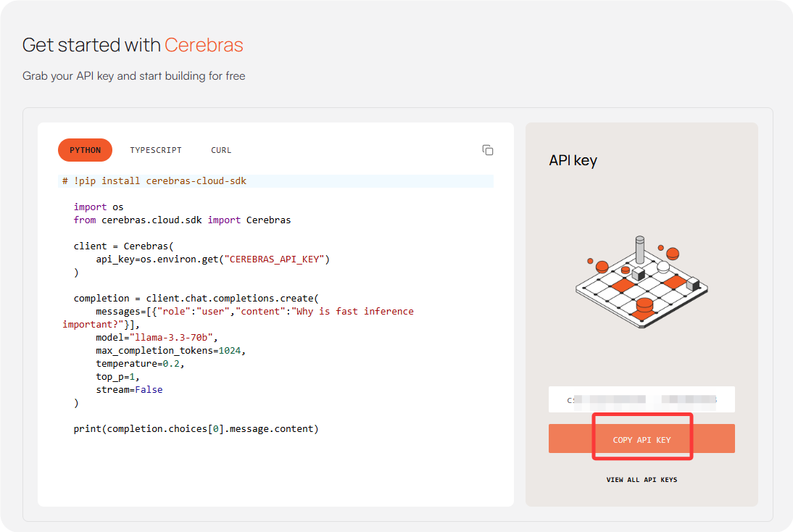The height and width of the screenshot is (532, 793).
Task: Click the "Grab your API key" subtitle
Action: click(x=134, y=75)
